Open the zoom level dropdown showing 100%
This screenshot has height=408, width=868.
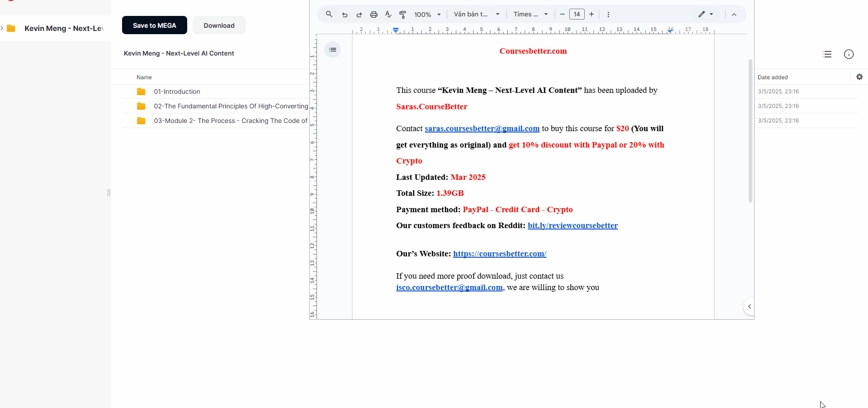click(x=427, y=15)
